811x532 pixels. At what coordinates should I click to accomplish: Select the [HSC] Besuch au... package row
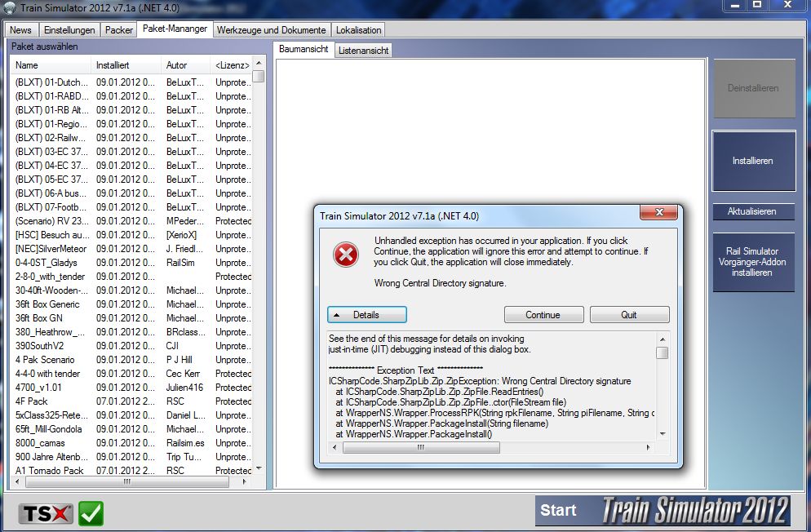tap(131, 235)
